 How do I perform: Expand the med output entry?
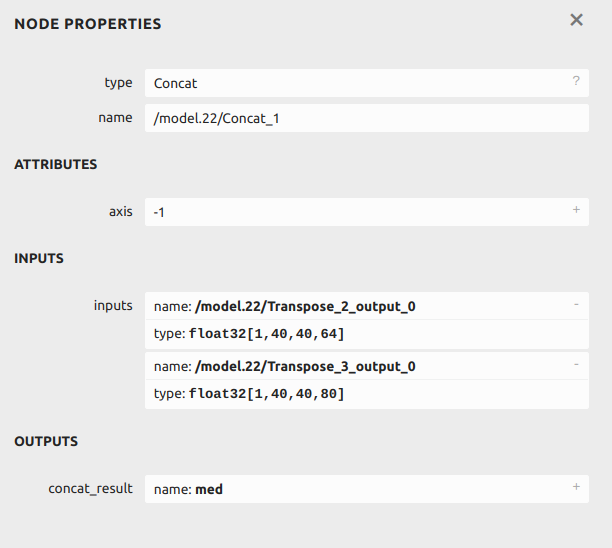coord(576,487)
